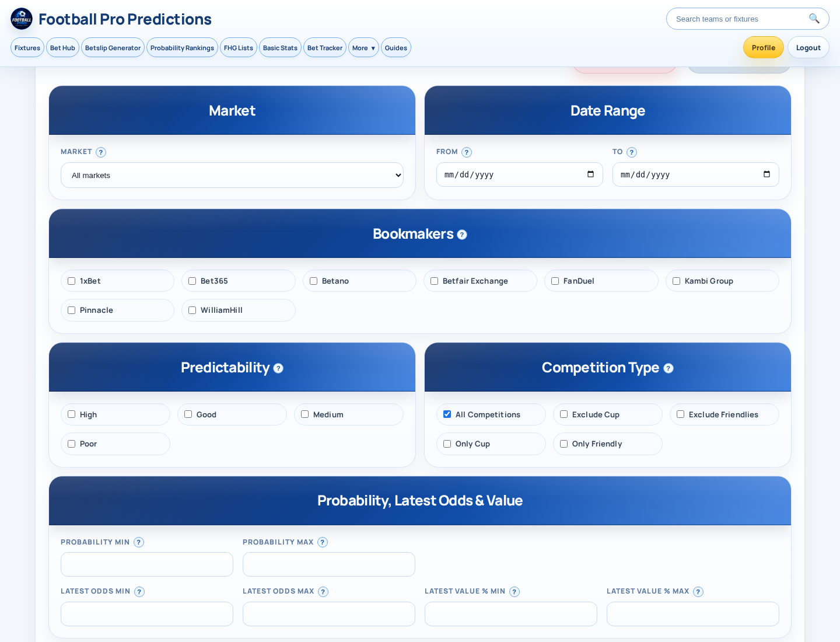Expand the All markets dropdown
The width and height of the screenshot is (840, 642).
click(x=232, y=175)
